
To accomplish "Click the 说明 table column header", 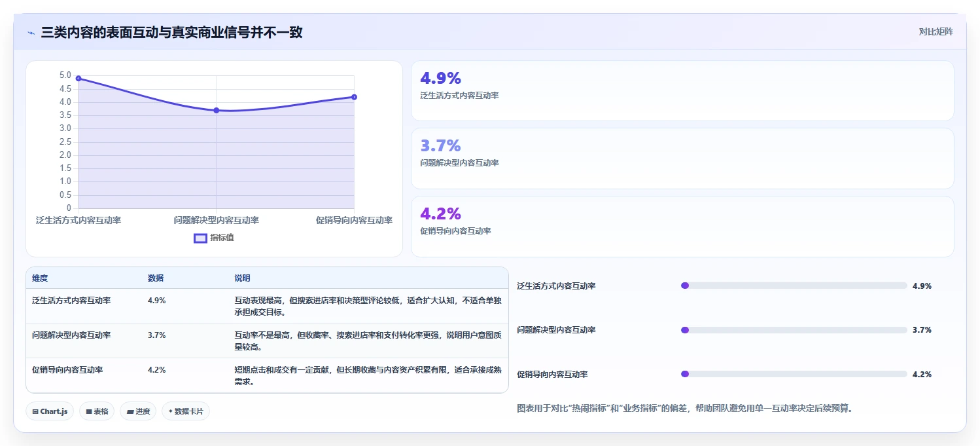I will pos(243,278).
